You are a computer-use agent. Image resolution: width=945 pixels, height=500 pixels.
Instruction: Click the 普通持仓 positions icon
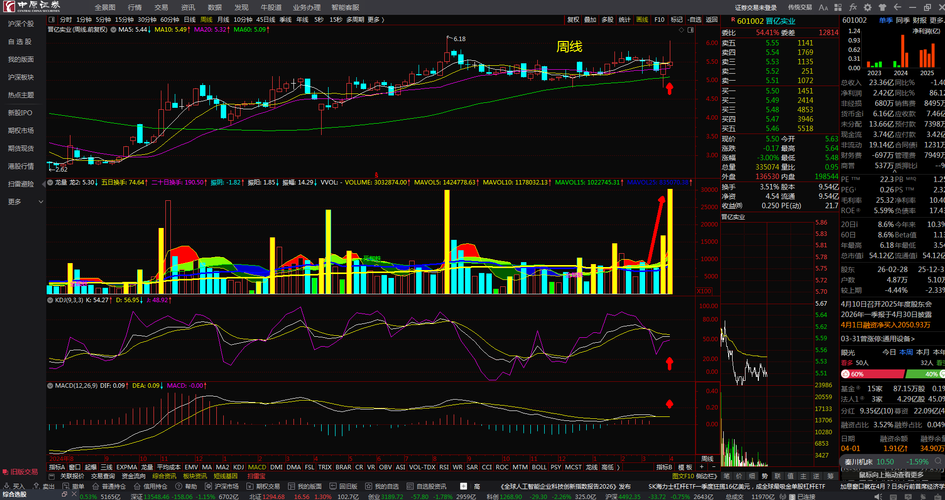(x=96, y=485)
